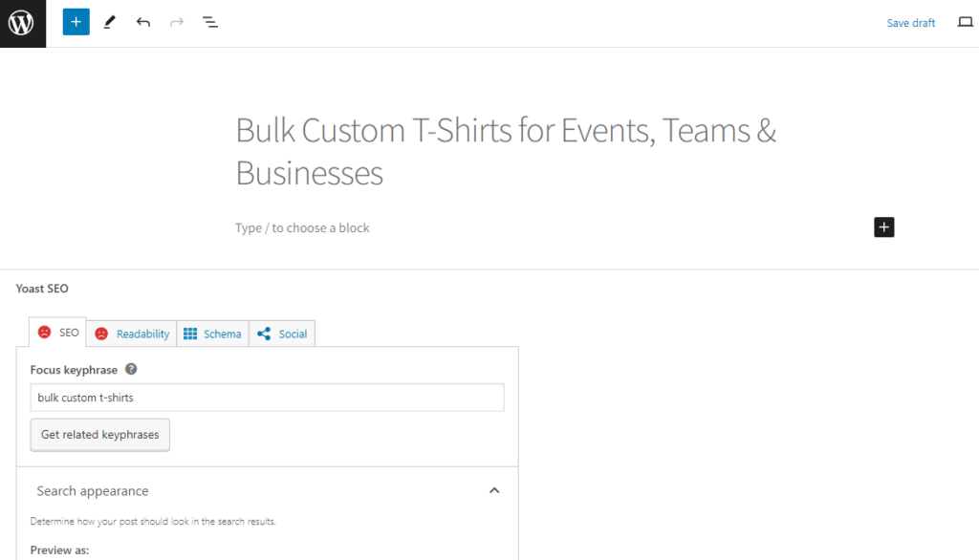Screen dimensions: 979x560
Task: Undo with the back arrow icon
Action: click(x=143, y=21)
